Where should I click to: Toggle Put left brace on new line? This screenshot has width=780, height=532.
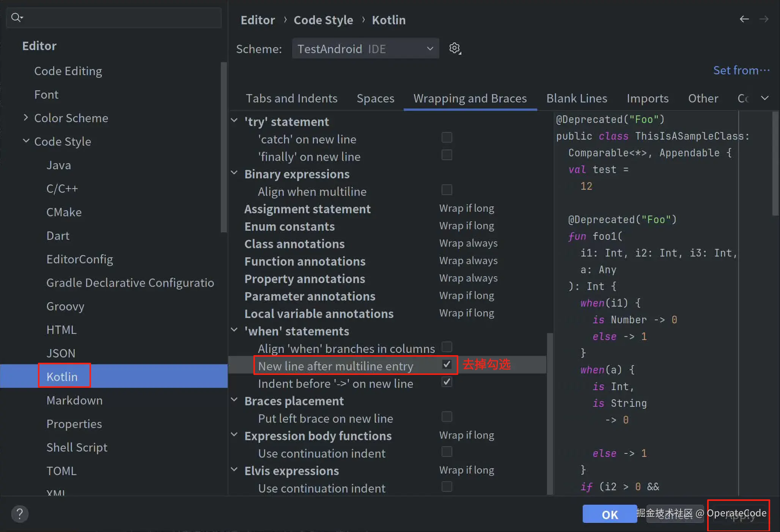[447, 417]
